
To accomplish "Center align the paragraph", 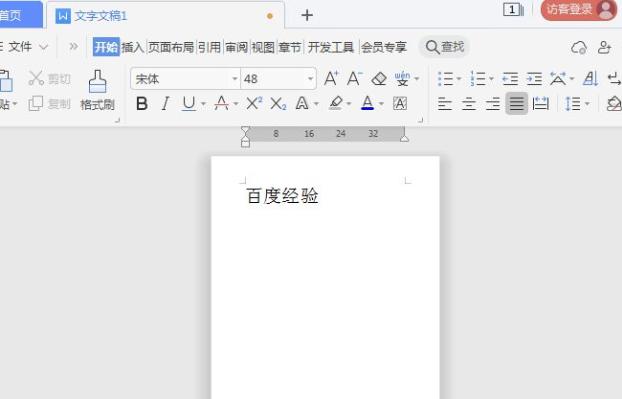I will [469, 104].
